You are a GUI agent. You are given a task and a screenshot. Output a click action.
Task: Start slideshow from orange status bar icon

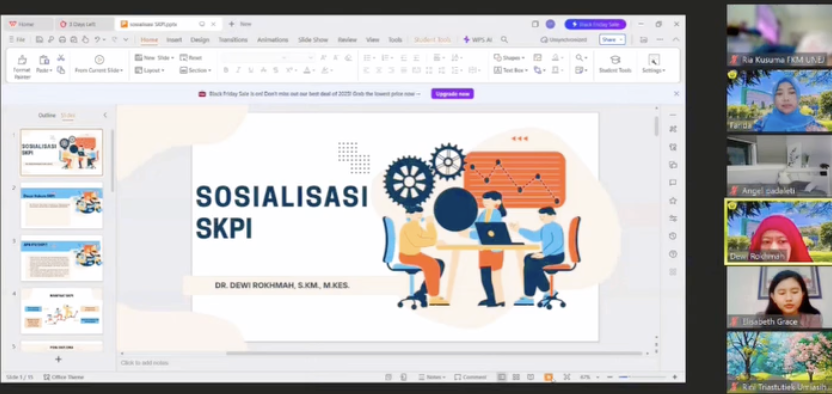coord(548,377)
